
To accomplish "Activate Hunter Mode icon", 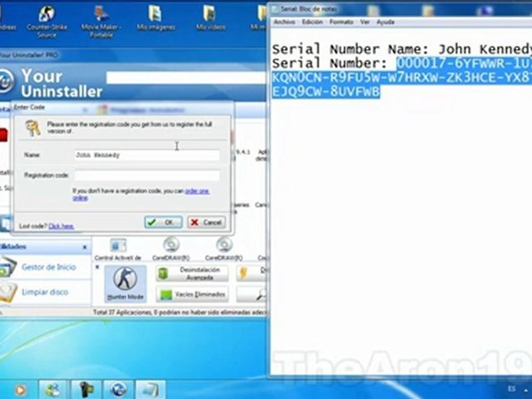I will click(x=126, y=284).
